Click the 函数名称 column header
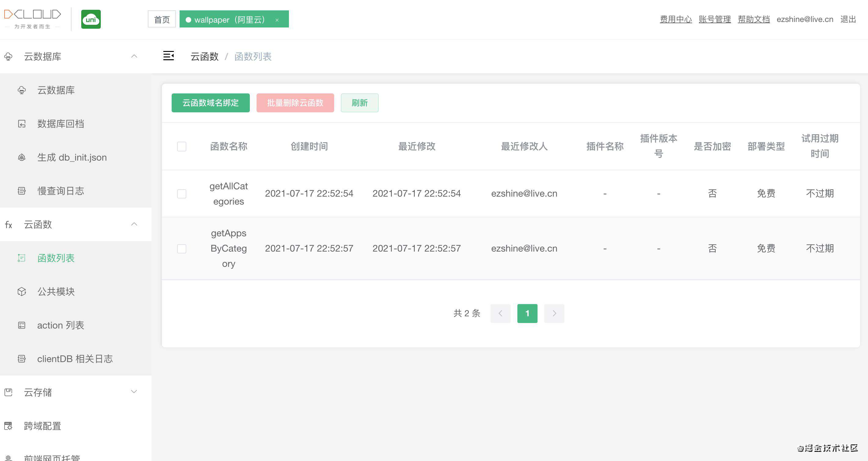 coord(229,147)
